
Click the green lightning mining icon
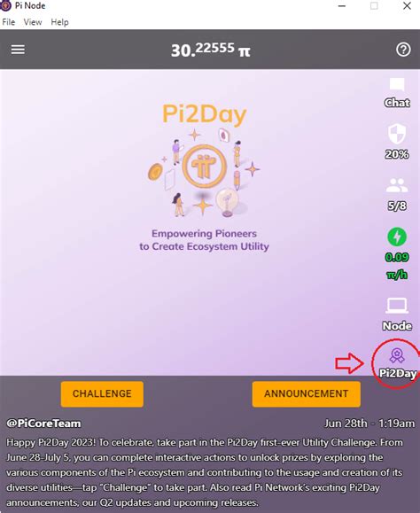[397, 237]
